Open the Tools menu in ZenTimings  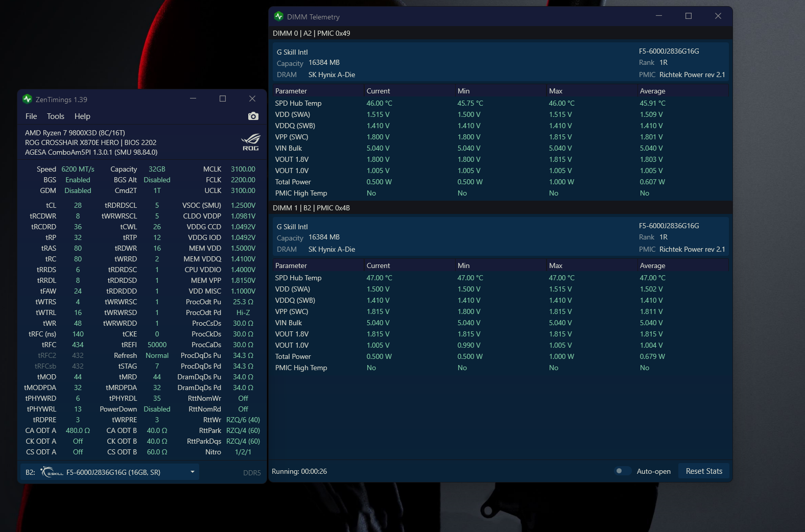[56, 116]
